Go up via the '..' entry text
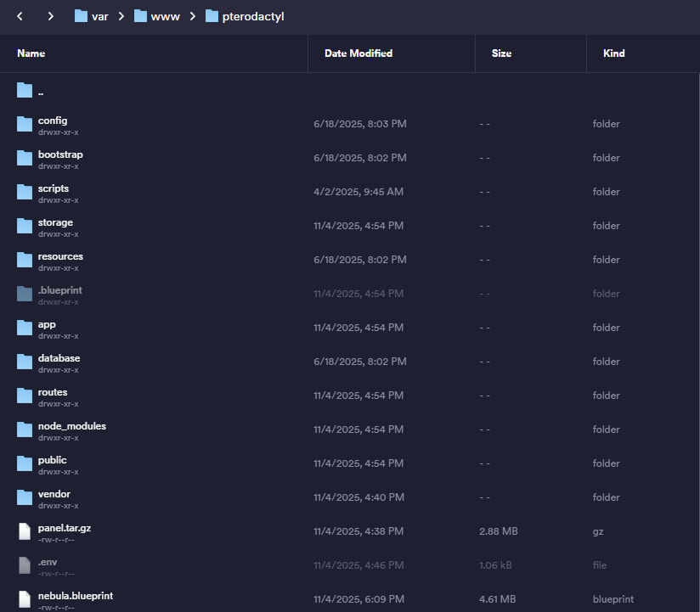The height and width of the screenshot is (612, 700). coord(41,93)
